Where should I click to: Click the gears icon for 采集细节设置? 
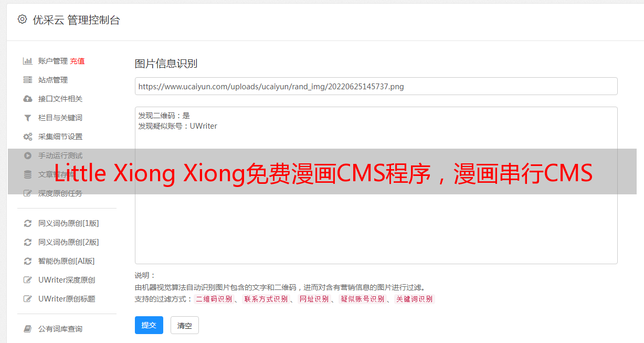coord(28,137)
